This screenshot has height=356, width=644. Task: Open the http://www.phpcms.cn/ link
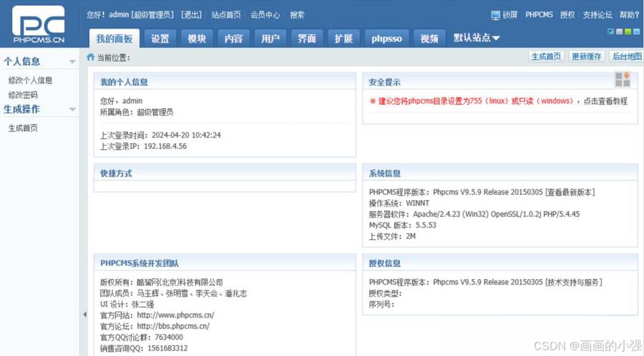click(175, 315)
